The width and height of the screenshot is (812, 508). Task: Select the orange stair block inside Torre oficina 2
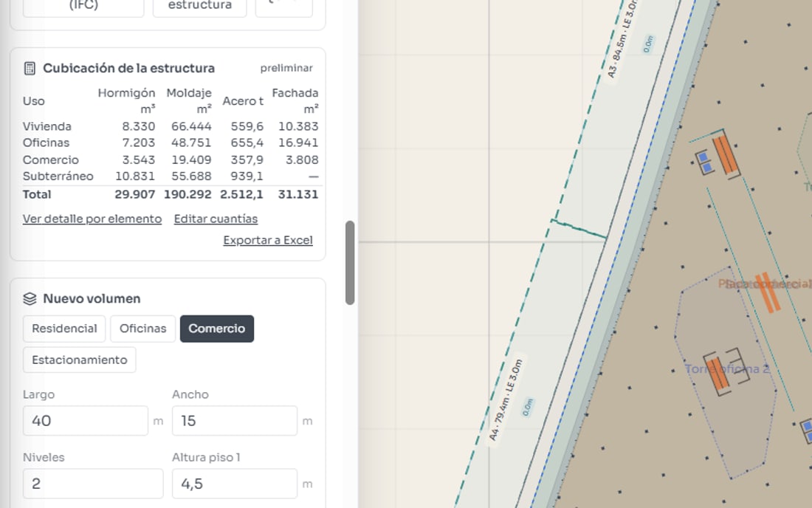[718, 374]
